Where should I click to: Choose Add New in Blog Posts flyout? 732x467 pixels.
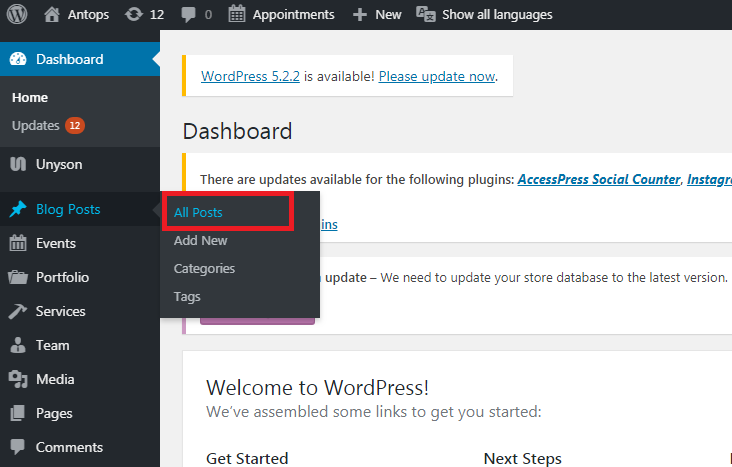pyautogui.click(x=200, y=241)
